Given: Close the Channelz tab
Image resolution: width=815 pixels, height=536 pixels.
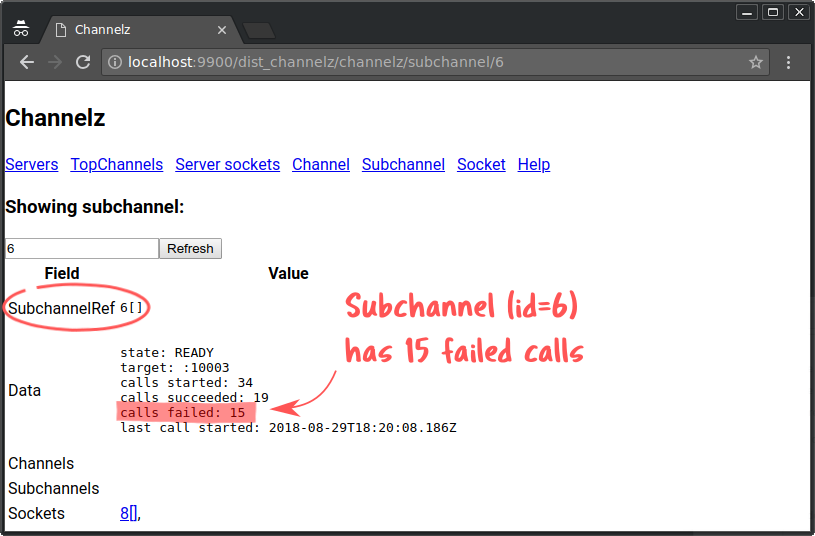Looking at the screenshot, I should pyautogui.click(x=222, y=30).
